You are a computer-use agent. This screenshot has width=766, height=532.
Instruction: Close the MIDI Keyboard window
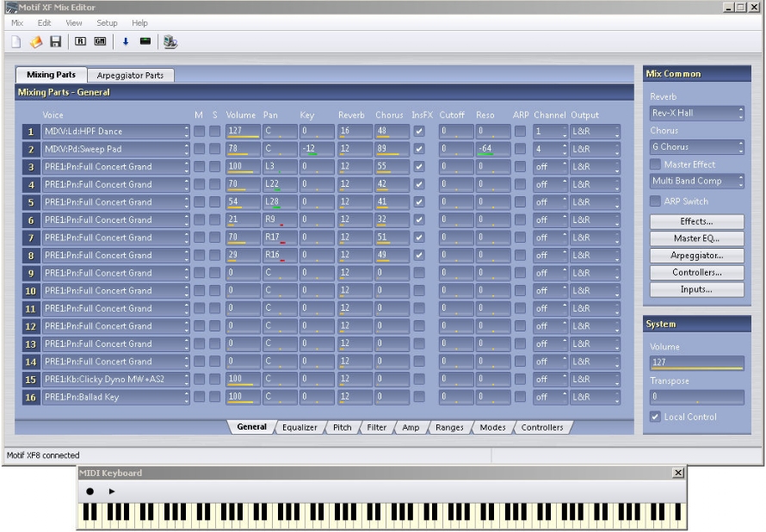click(x=678, y=473)
